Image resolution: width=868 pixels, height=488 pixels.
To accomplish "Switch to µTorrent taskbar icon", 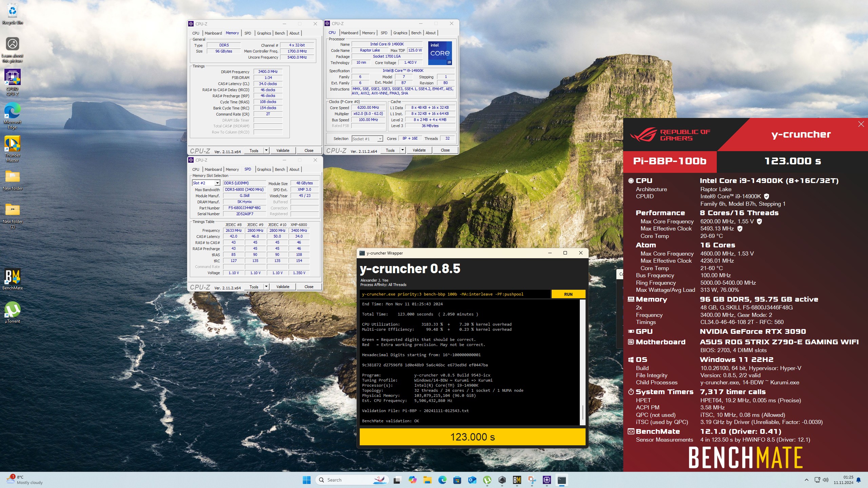I will point(487,480).
